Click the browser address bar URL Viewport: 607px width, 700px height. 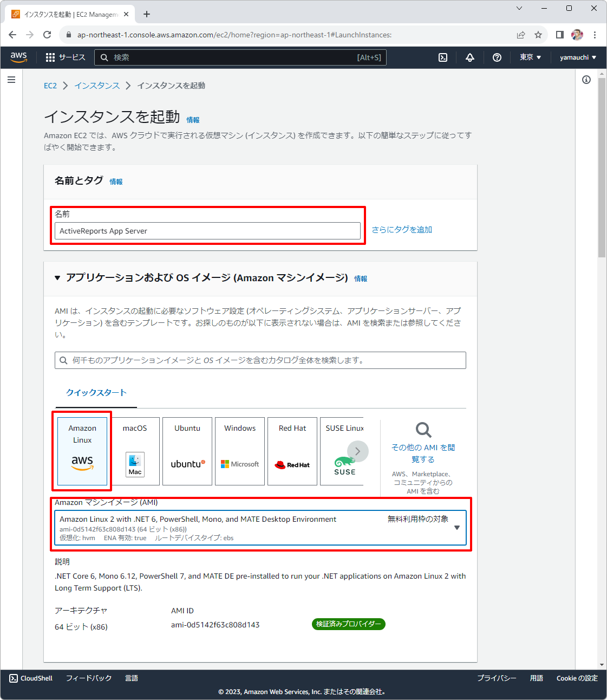click(234, 35)
